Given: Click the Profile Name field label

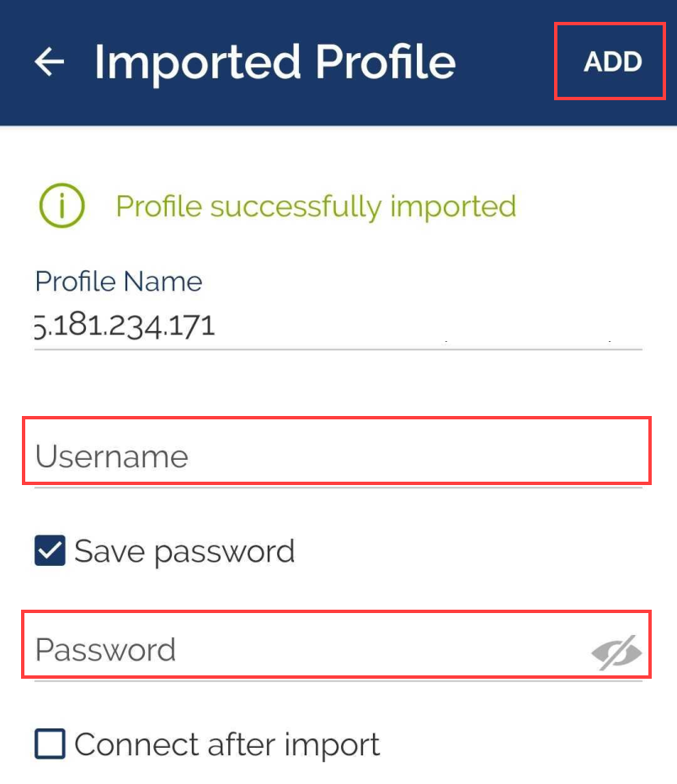Looking at the screenshot, I should click(119, 281).
